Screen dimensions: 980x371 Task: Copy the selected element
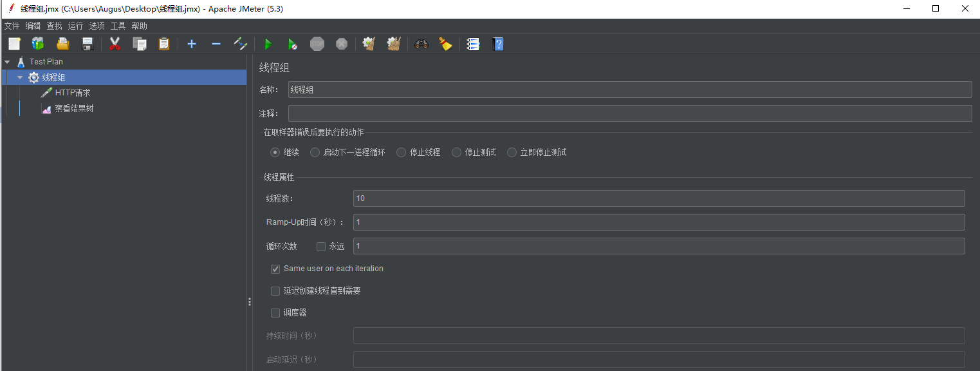pos(140,44)
